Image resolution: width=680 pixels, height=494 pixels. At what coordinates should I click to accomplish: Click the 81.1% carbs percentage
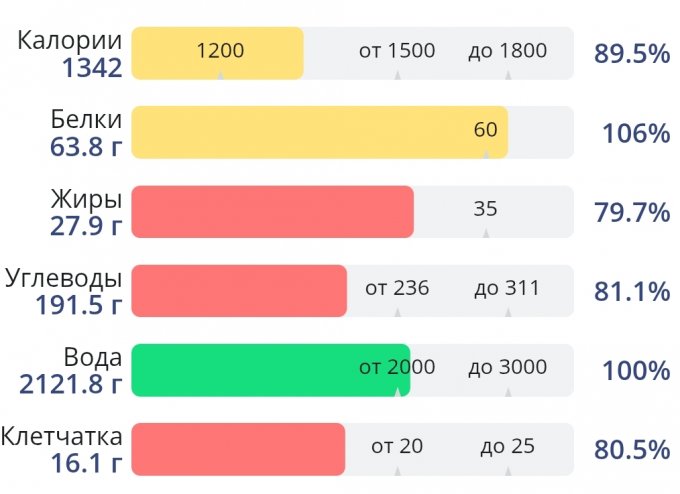pos(631,291)
